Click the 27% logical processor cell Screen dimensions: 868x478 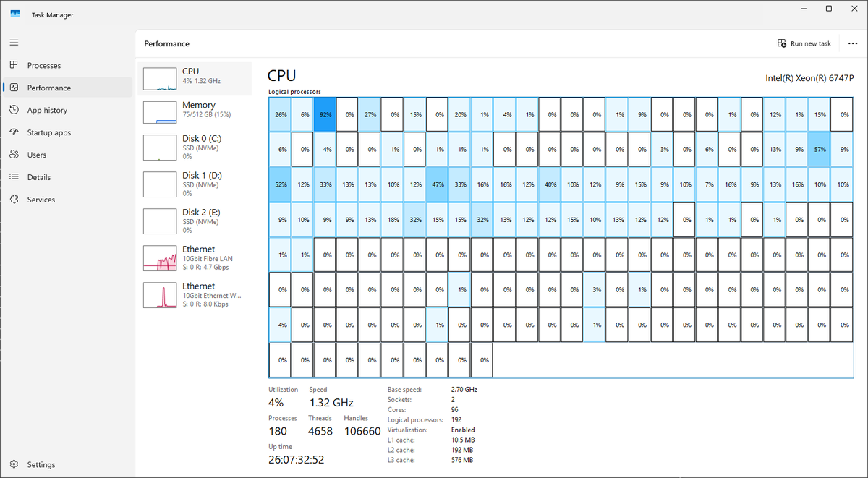tap(370, 114)
